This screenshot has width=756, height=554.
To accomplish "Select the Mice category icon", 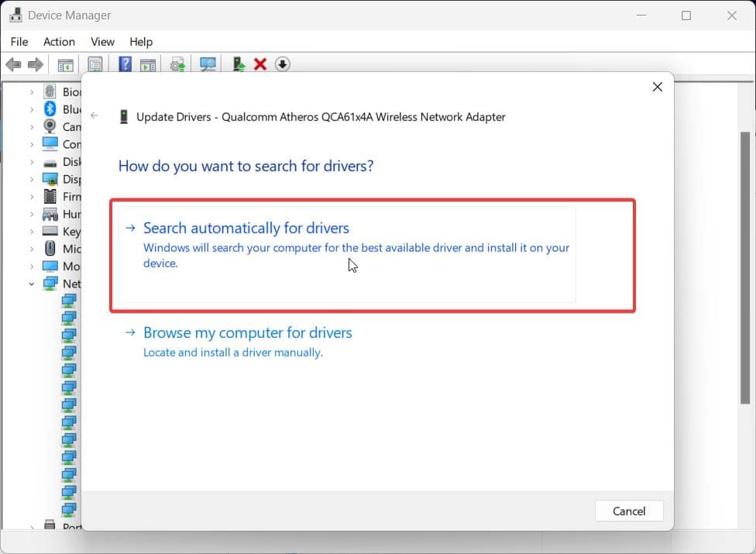I will click(x=50, y=248).
